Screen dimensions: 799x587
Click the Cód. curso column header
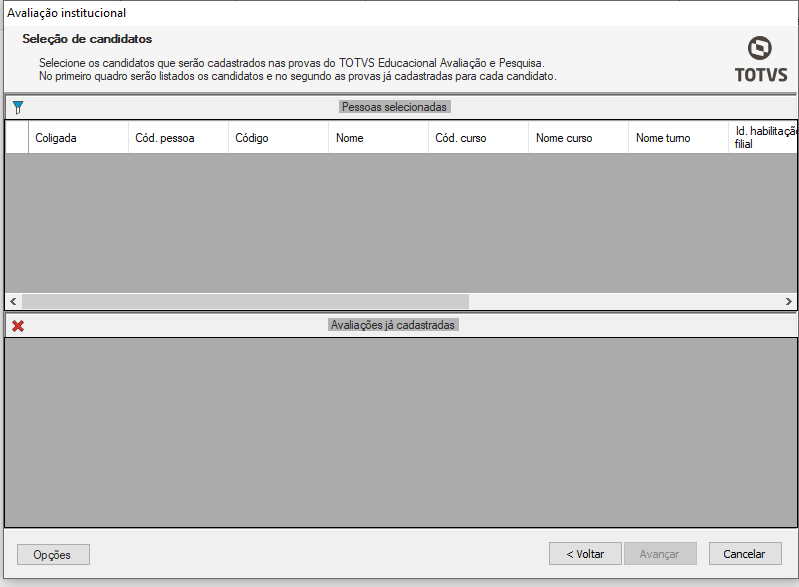tap(478, 138)
